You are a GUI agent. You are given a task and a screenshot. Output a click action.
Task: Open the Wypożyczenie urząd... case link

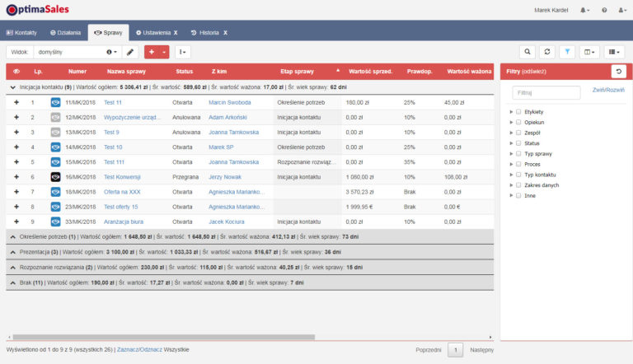pos(132,118)
